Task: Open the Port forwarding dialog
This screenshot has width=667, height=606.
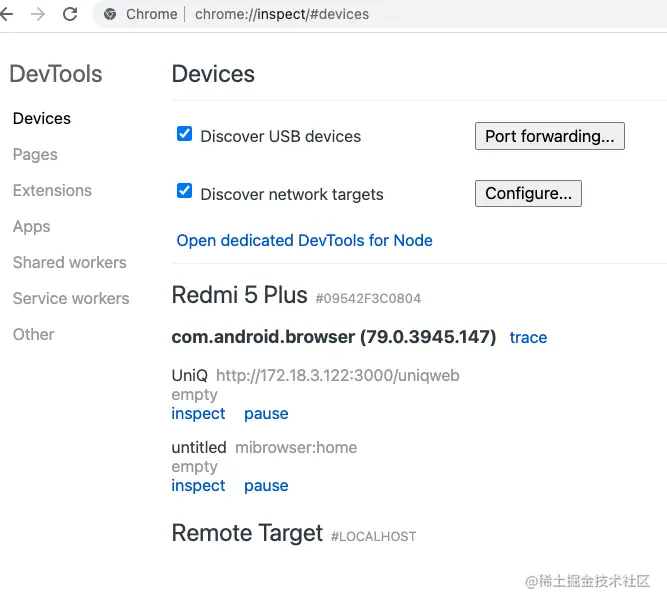Action: [550, 136]
